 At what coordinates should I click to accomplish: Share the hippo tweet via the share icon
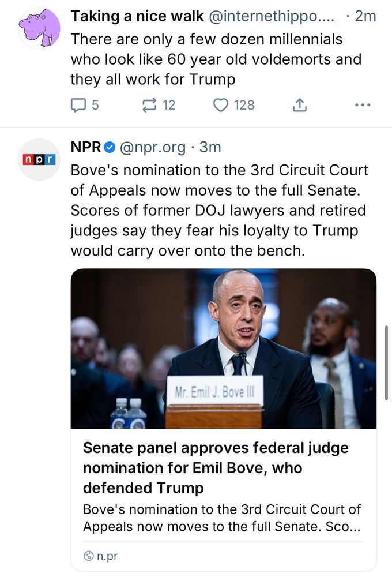pyautogui.click(x=299, y=104)
